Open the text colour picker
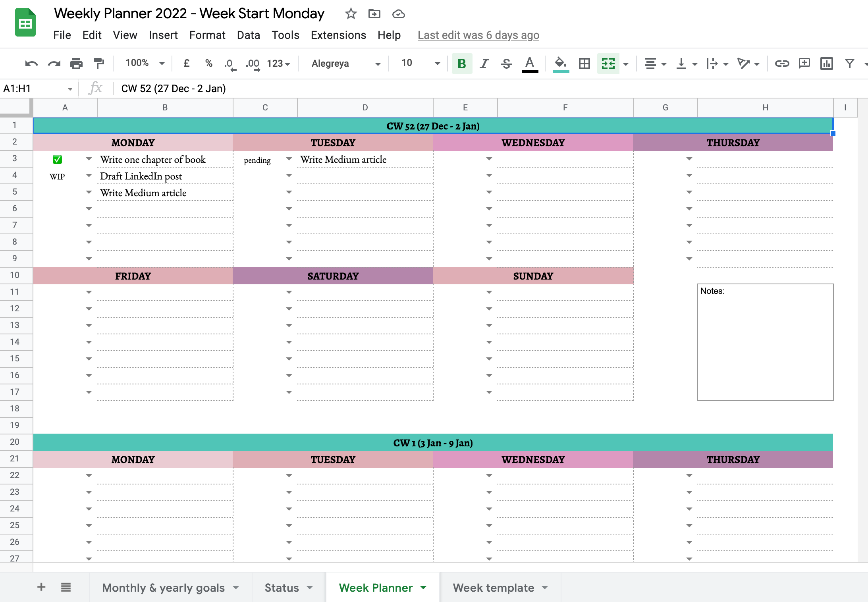The height and width of the screenshot is (602, 868). (x=530, y=64)
